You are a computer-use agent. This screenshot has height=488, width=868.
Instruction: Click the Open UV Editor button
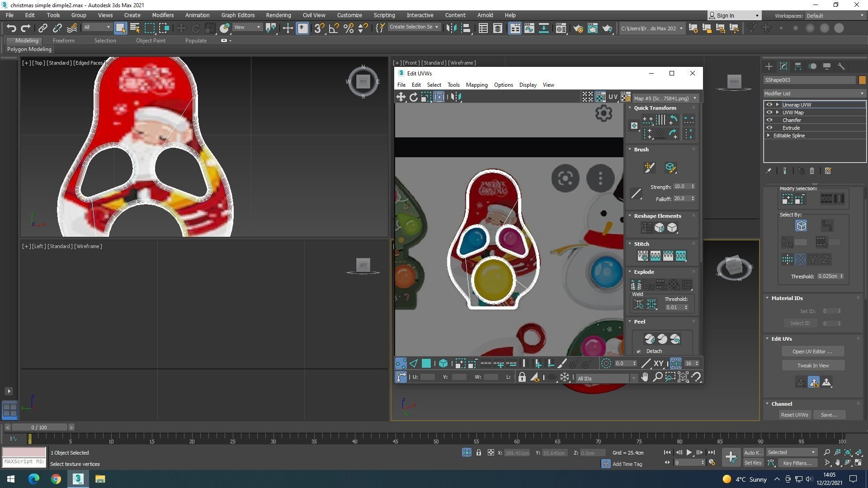[812, 352]
